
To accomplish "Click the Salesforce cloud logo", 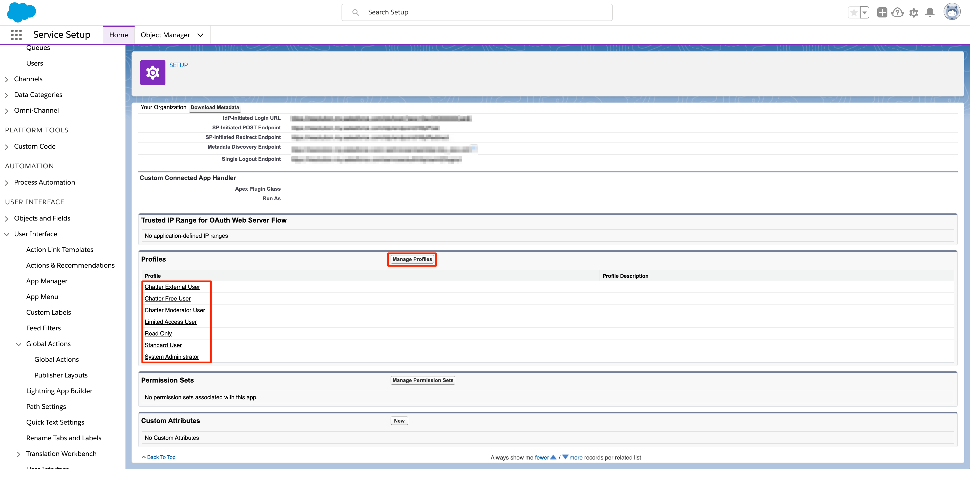I will (x=21, y=12).
